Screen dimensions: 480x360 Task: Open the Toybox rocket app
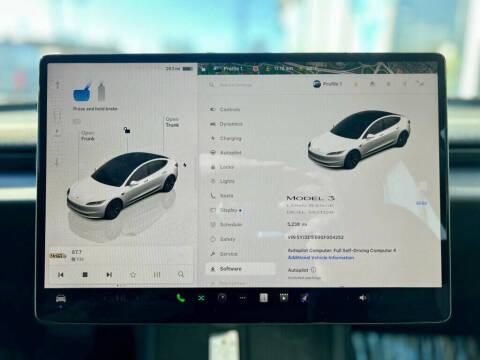(x=304, y=297)
